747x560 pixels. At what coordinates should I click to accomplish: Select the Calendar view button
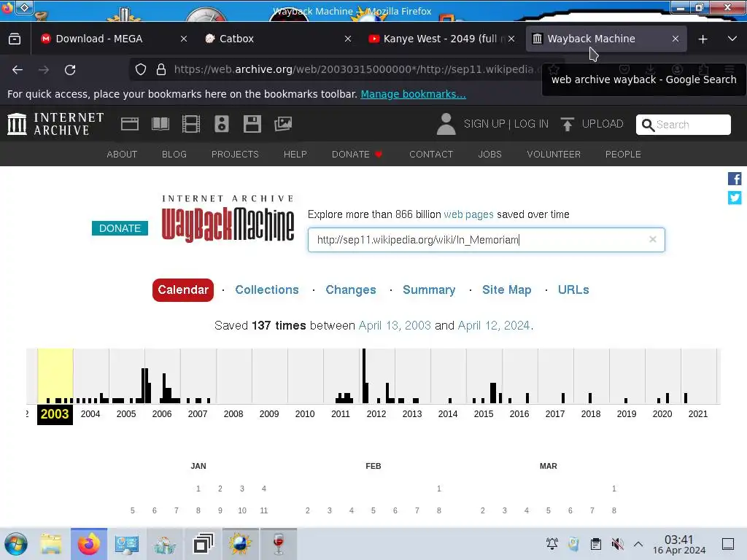(x=183, y=290)
